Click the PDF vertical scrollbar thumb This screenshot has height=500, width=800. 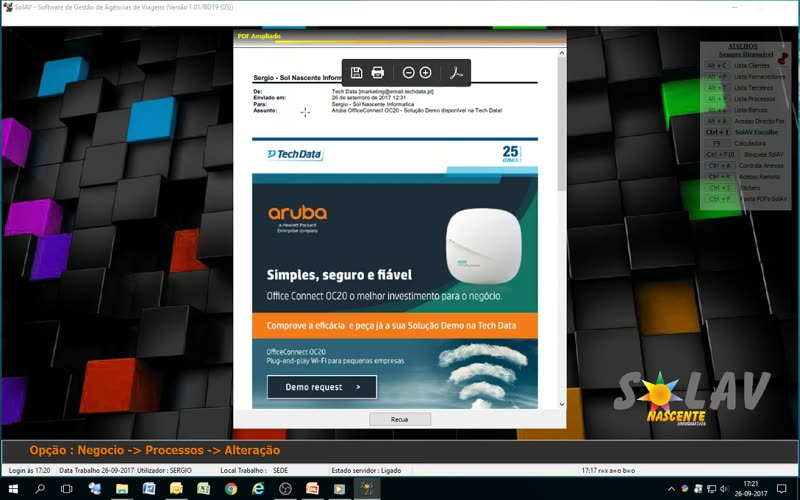(x=562, y=123)
